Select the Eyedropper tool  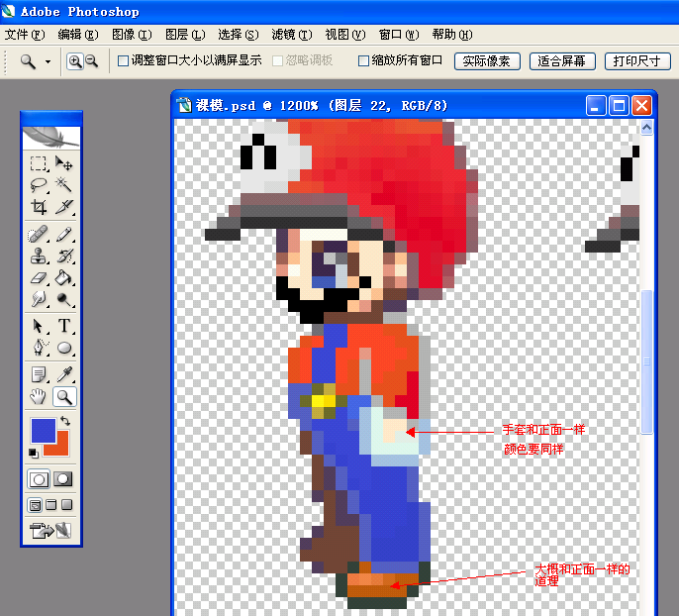click(63, 374)
